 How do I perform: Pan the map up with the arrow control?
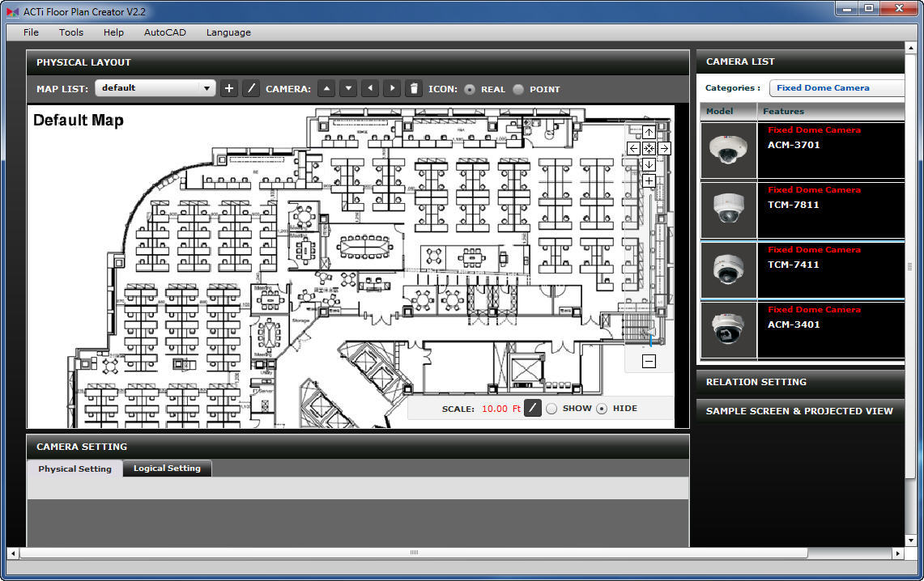(649, 133)
